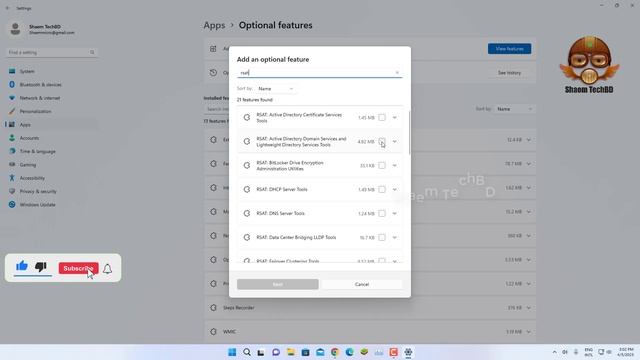Check RSAT DNS Server Tools
Screen dimensions: 640x360
(382, 213)
